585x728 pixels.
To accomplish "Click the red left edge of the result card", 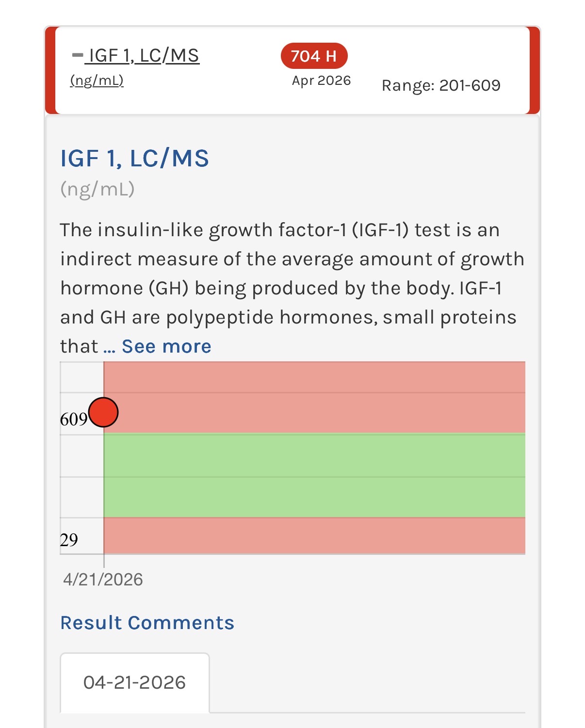I will coord(49,70).
